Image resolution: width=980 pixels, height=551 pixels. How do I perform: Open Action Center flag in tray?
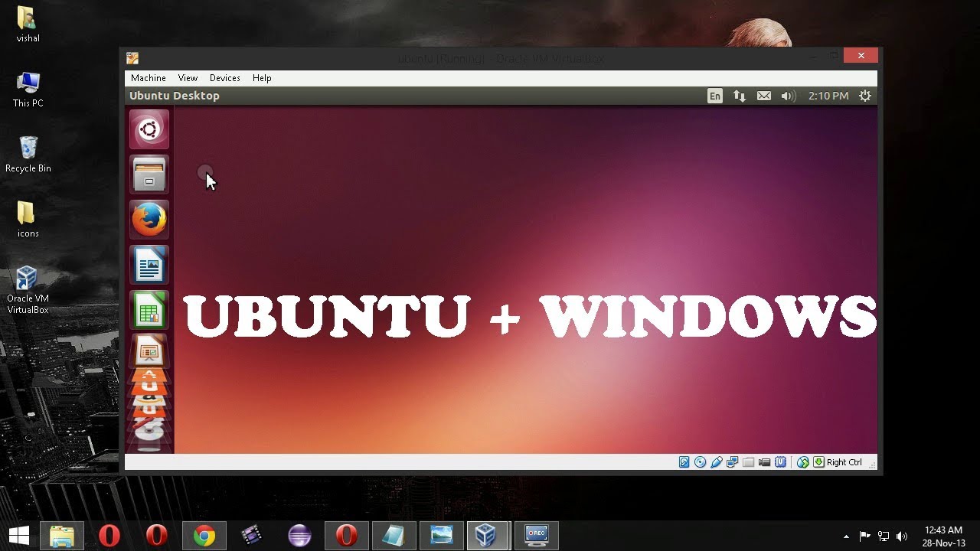click(x=864, y=536)
